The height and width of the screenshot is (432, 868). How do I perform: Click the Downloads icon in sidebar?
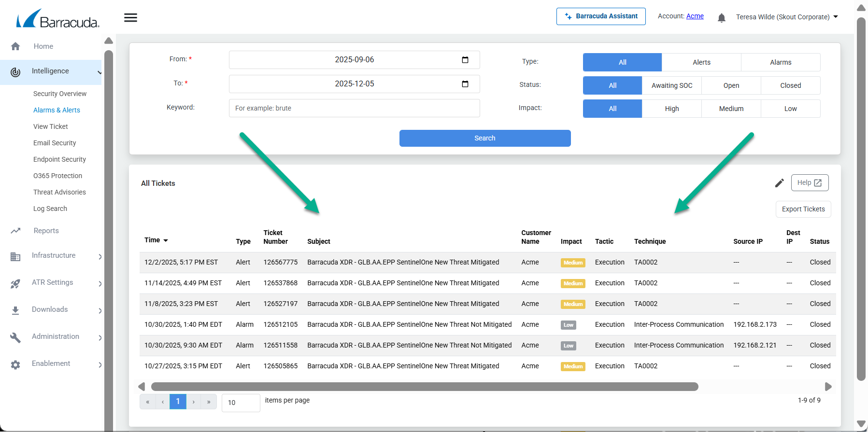pos(15,310)
